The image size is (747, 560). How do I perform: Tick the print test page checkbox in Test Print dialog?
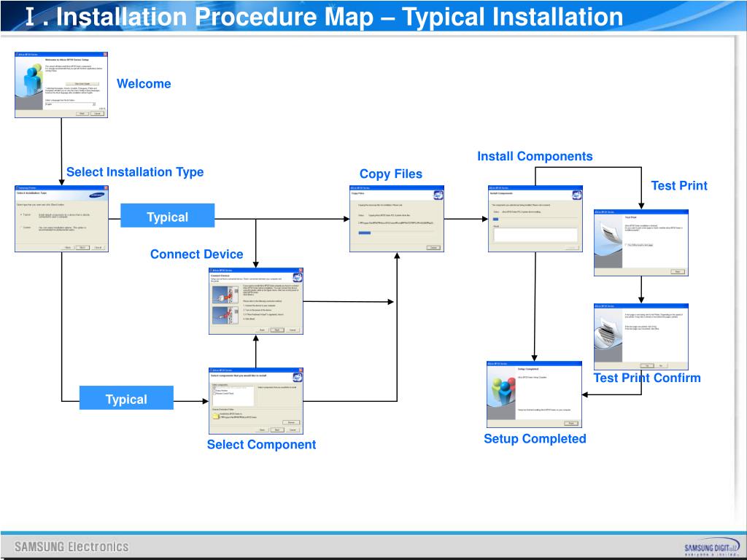626,245
